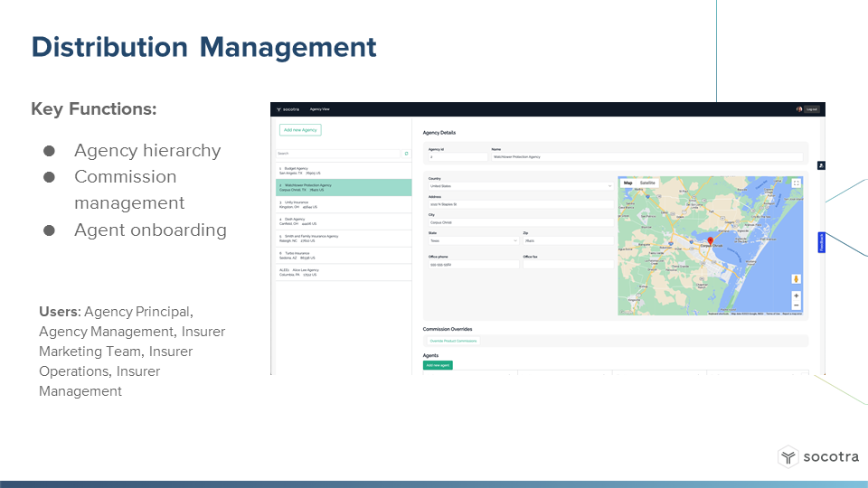Click the Log out button
The width and height of the screenshot is (868, 488).
pyautogui.click(x=812, y=109)
